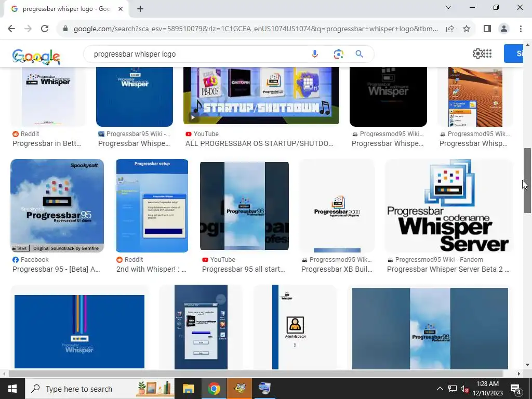Open Progressbar XB Buil... wiki link

(x=337, y=270)
